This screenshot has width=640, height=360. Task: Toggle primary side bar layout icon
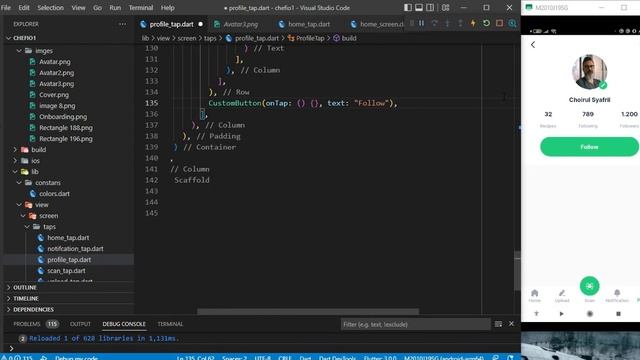point(408,7)
